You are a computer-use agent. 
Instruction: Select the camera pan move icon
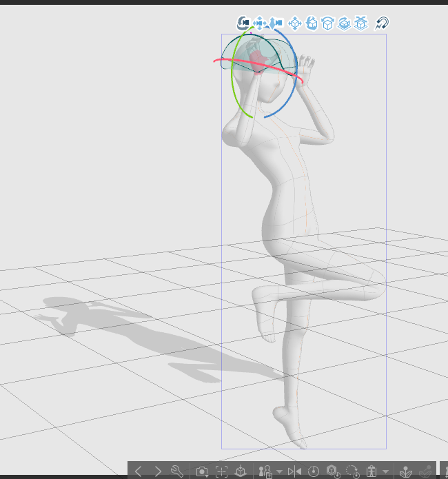pyautogui.click(x=259, y=23)
